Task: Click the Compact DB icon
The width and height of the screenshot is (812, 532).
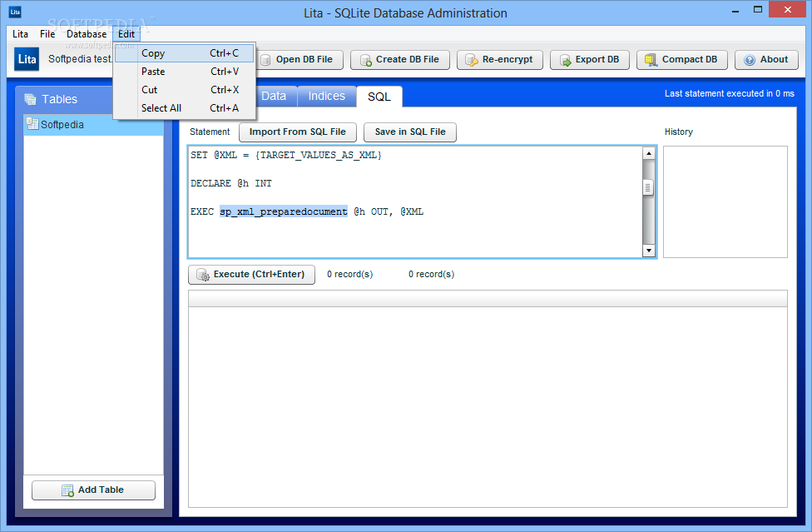Action: tap(651, 60)
